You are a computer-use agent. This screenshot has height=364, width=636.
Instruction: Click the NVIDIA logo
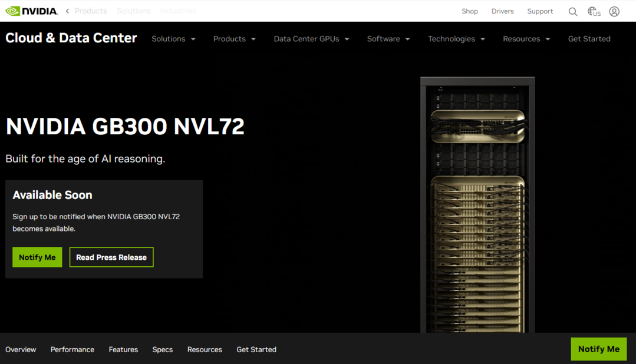coord(32,11)
